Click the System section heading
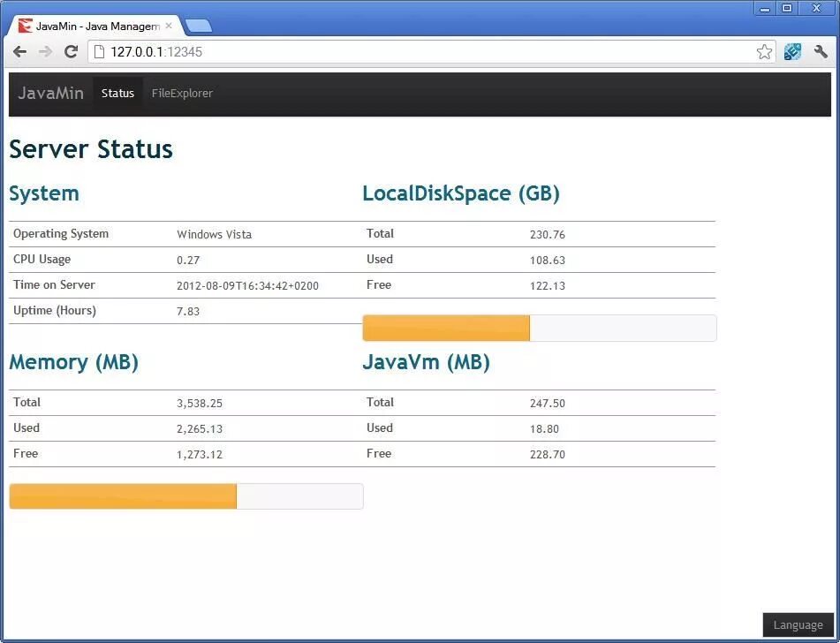Image resolution: width=840 pixels, height=643 pixels. [44, 193]
